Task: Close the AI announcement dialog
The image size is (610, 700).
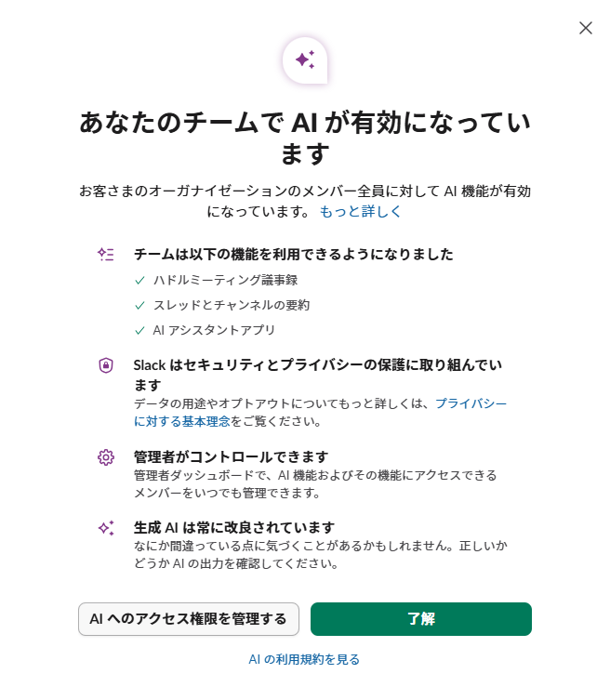Action: coord(586,28)
